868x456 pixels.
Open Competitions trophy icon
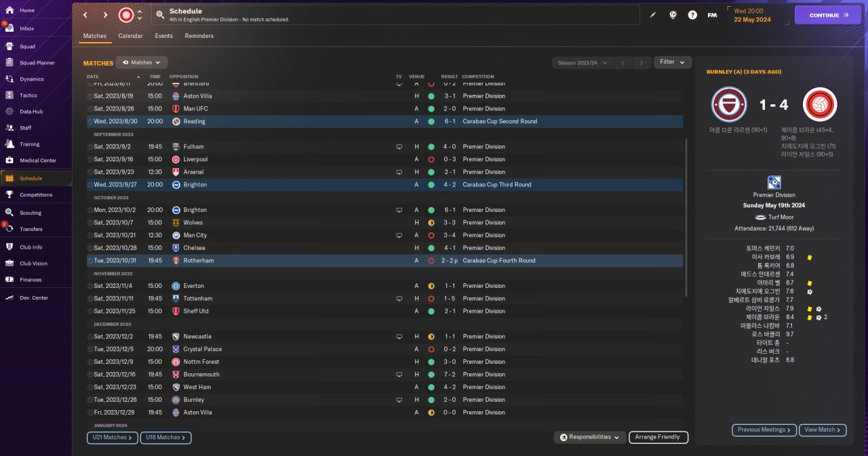(x=9, y=194)
